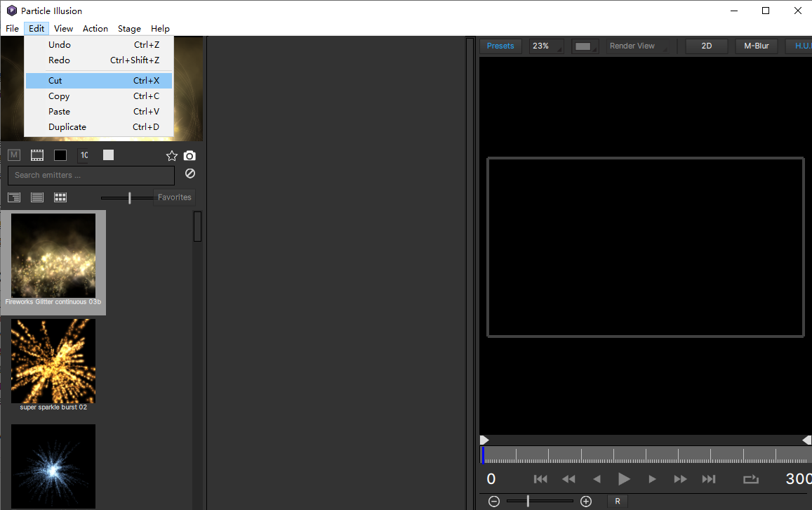
Task: Open the gray background color dropdown
Action: tap(585, 46)
